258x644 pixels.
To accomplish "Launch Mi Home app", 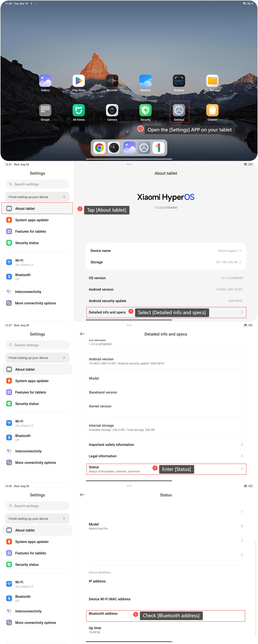I will (x=79, y=110).
